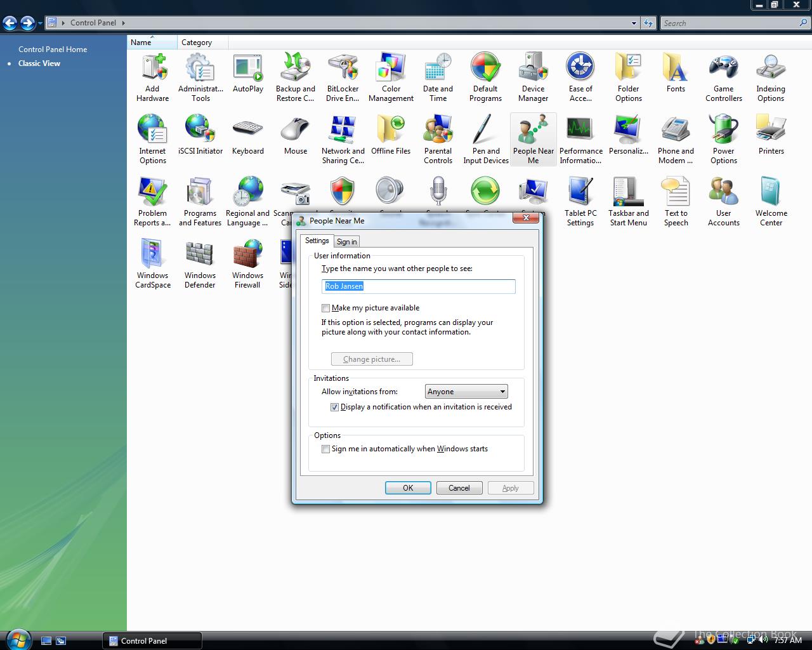The height and width of the screenshot is (650, 812).
Task: Sort by Name column header
Action: point(152,42)
